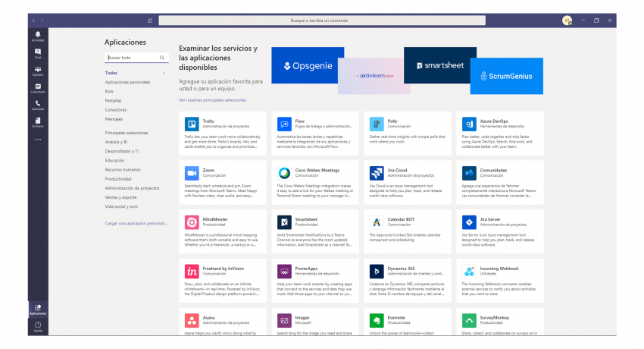The height and width of the screenshot is (349, 644).
Task: Open the Cisco Webex Meetings icon
Action: pos(284,173)
